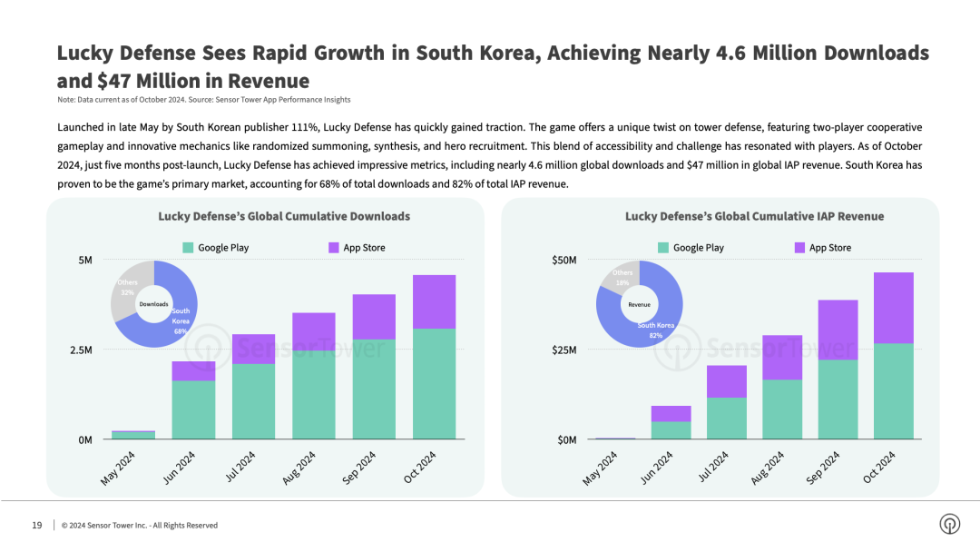
Task: Click Jun 2024 App Store segment in Downloads chart
Action: click(194, 370)
